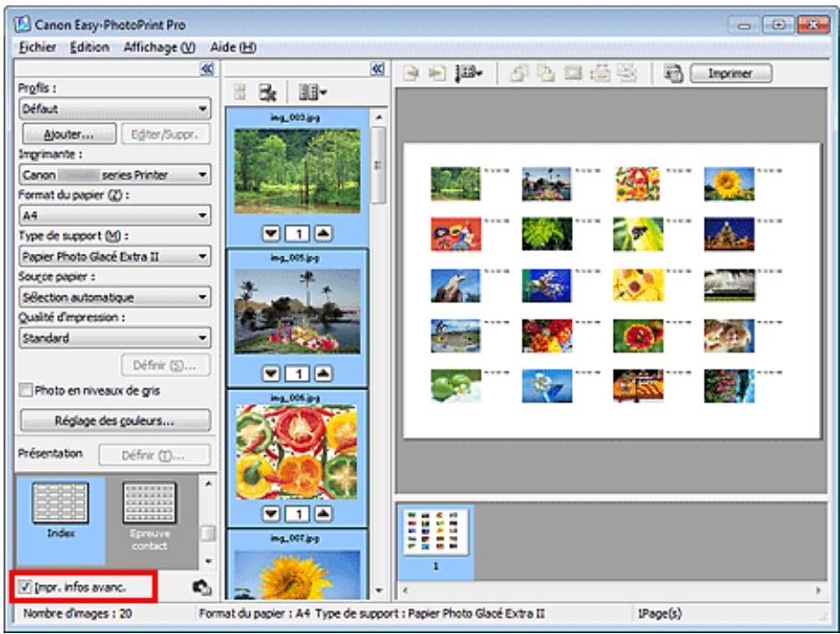Viewport: 840px width, 634px height.
Task: Decrease copies for img_003.jpg
Action: point(272,233)
